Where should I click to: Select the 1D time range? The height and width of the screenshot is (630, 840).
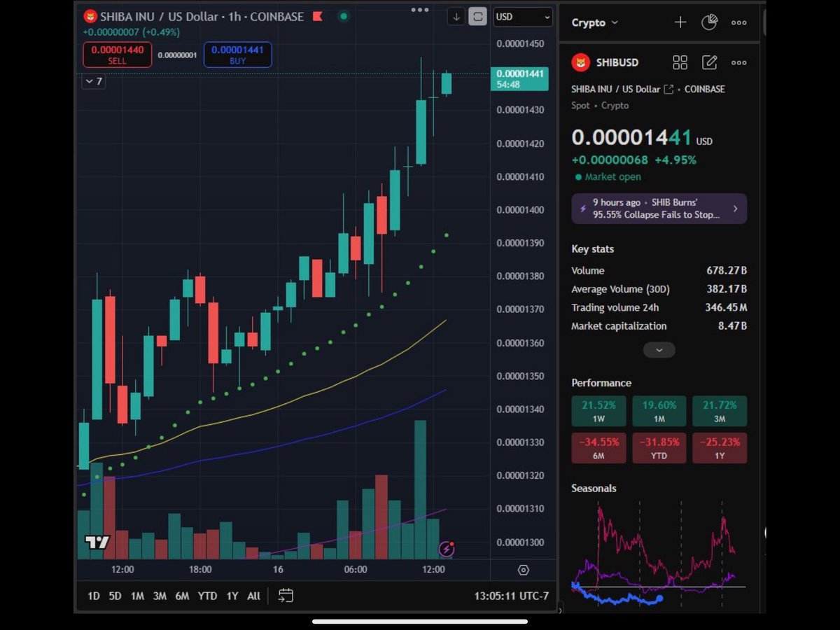click(94, 596)
